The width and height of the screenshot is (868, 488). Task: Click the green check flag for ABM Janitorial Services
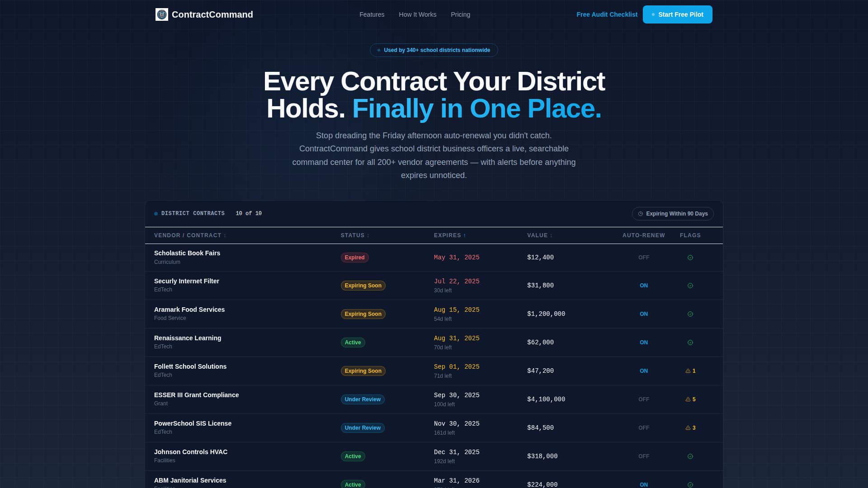[x=690, y=485]
